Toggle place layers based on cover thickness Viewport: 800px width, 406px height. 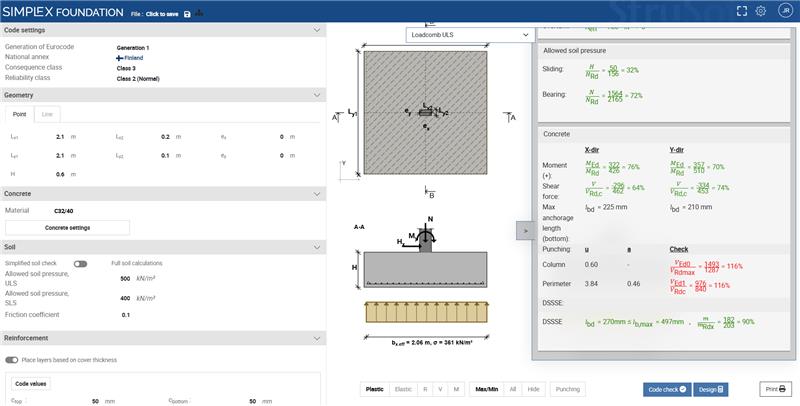tap(13, 360)
